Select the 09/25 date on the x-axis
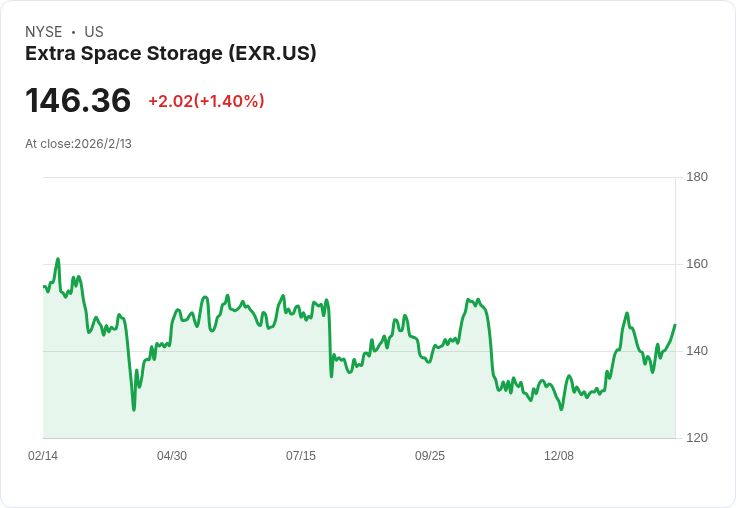 (430, 456)
